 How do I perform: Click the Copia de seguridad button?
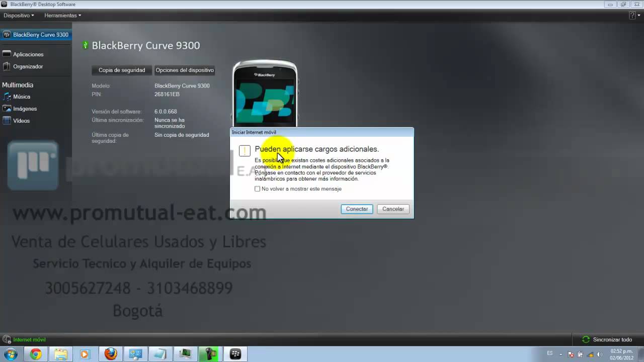pyautogui.click(x=122, y=70)
